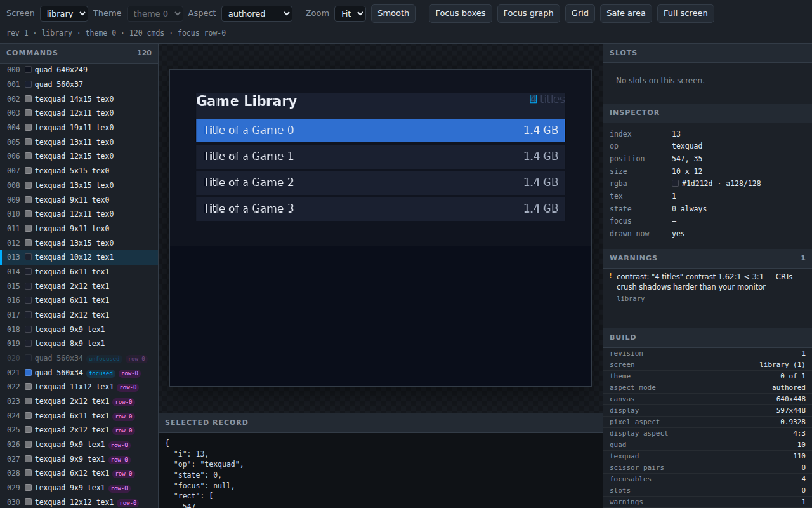This screenshot has height=508, width=812.
Task: Click the status line rev 1 library
Action: pyautogui.click(x=116, y=33)
